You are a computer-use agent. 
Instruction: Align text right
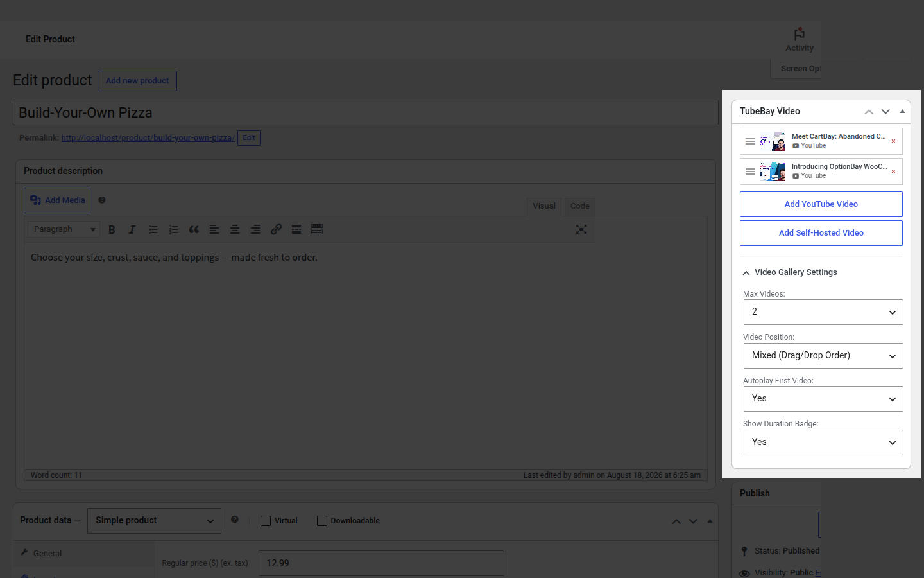(x=255, y=229)
